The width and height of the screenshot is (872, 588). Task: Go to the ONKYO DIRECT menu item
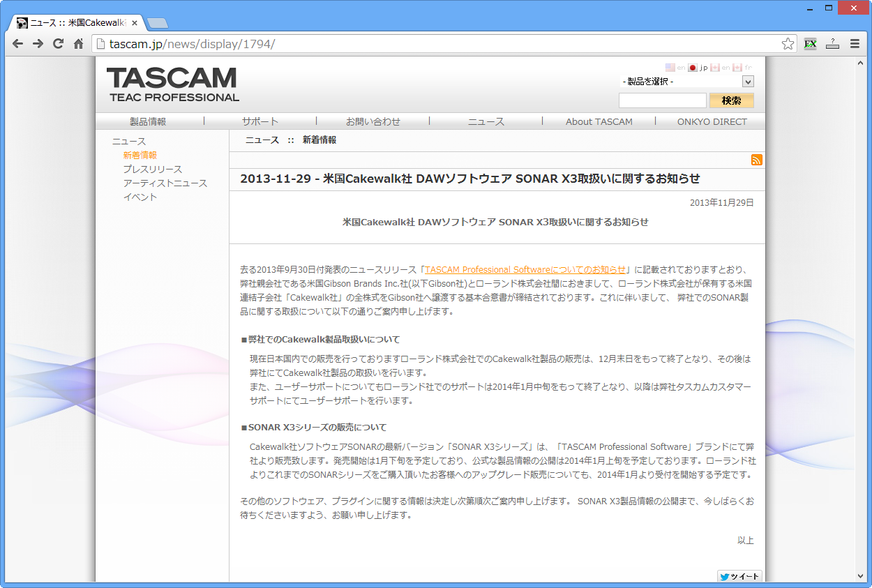tap(712, 121)
